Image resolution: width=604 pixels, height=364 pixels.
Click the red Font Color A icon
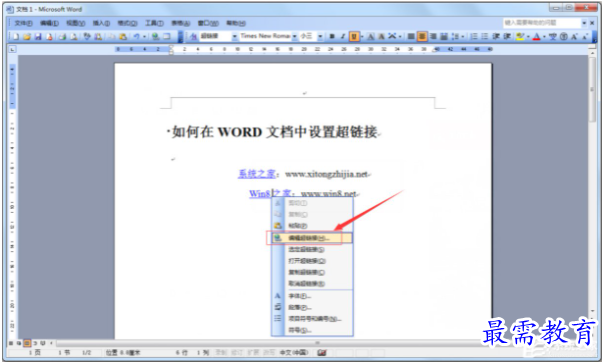point(537,37)
